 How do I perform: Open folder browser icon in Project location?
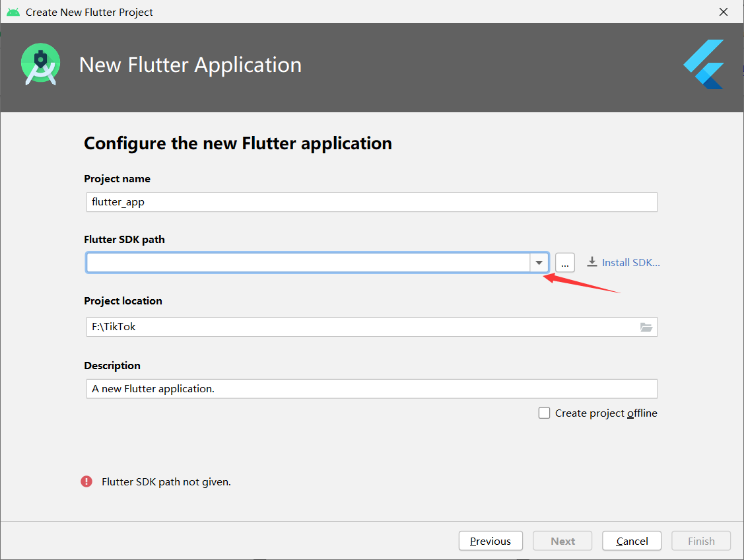tap(646, 327)
